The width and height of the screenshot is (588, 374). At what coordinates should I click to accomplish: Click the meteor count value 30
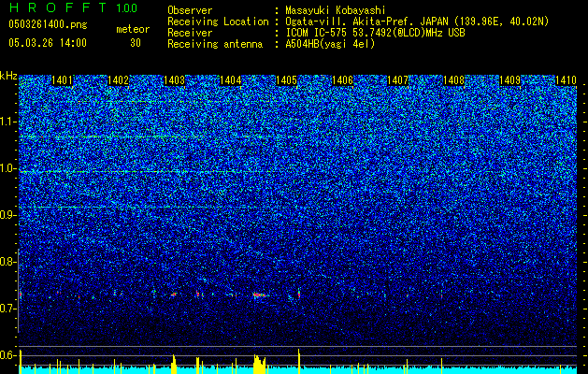pyautogui.click(x=136, y=43)
